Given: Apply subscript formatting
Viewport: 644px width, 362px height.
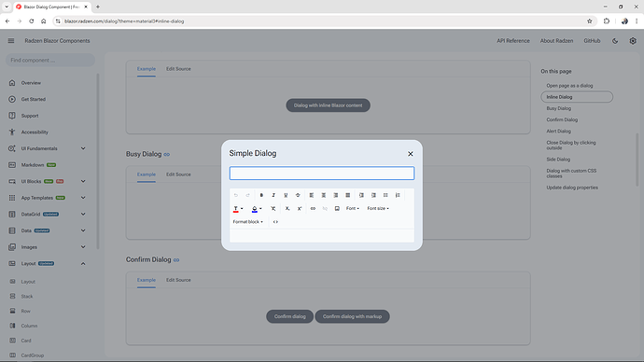Looking at the screenshot, I should pyautogui.click(x=287, y=208).
